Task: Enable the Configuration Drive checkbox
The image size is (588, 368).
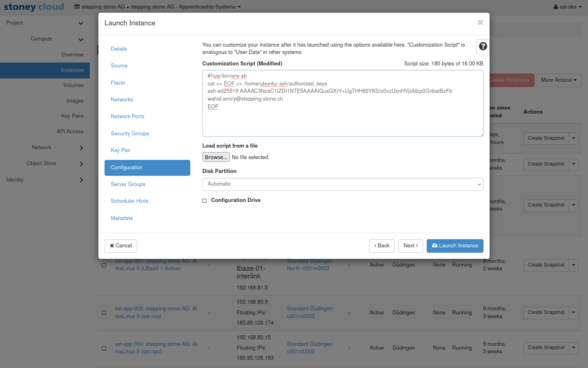Action: click(205, 201)
